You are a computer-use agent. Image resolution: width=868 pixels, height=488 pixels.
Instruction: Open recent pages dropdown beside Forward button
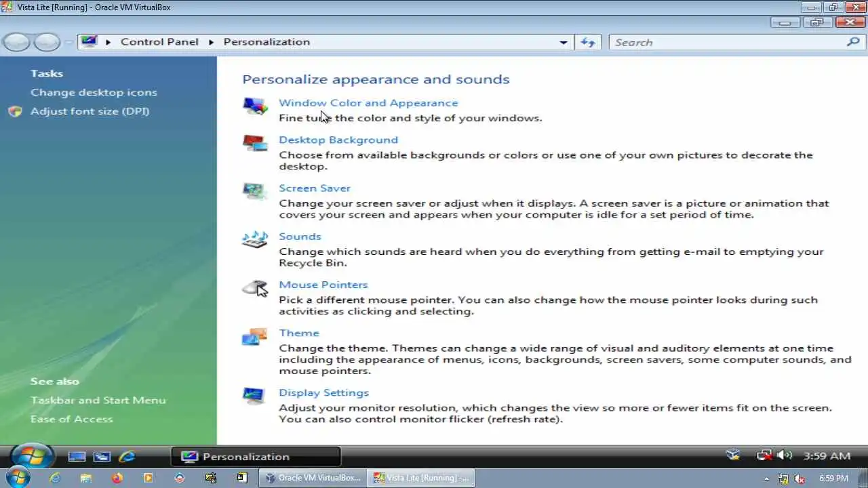click(68, 42)
